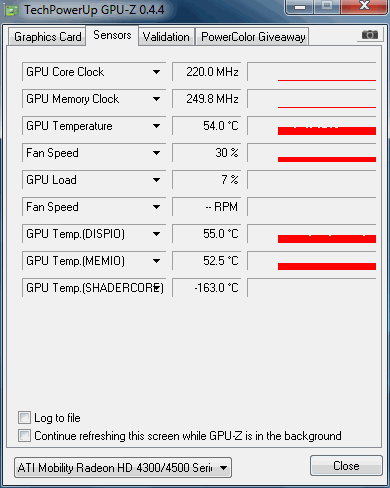Open the GPU Temperature sensor dropdown

click(x=156, y=126)
